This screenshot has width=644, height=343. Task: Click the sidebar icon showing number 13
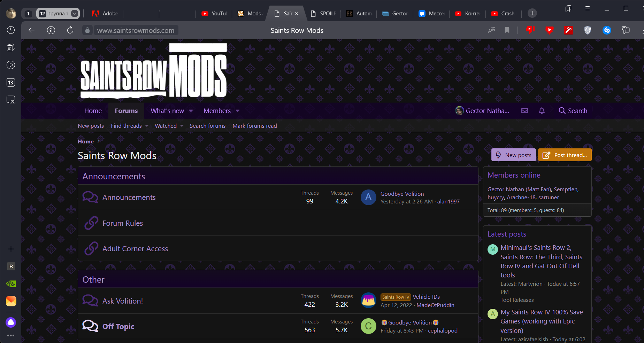point(11,82)
